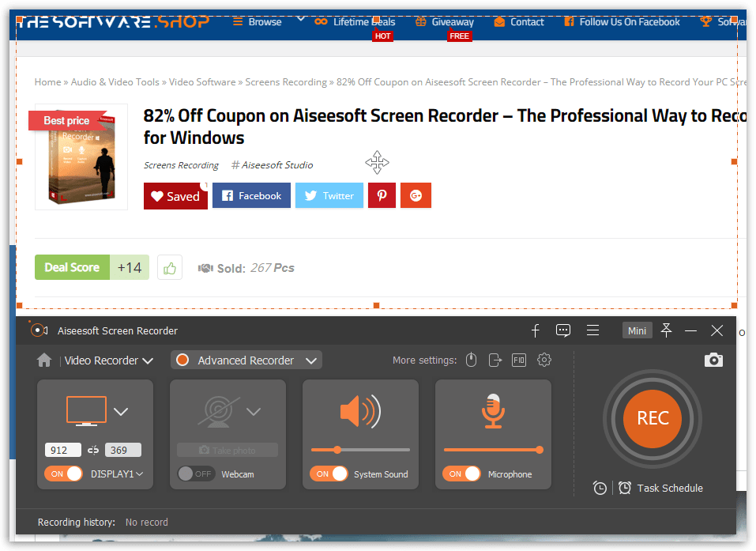
Task: Click The Software Shop logo
Action: tap(114, 22)
